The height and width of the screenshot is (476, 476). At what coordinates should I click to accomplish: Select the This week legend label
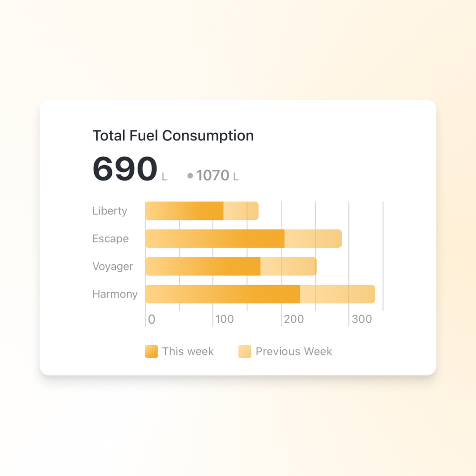pos(188,352)
